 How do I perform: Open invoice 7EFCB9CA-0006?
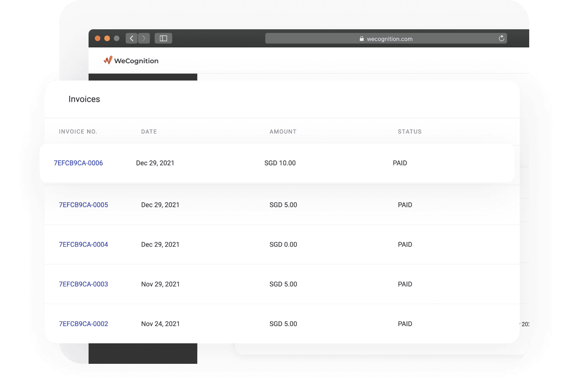click(78, 163)
